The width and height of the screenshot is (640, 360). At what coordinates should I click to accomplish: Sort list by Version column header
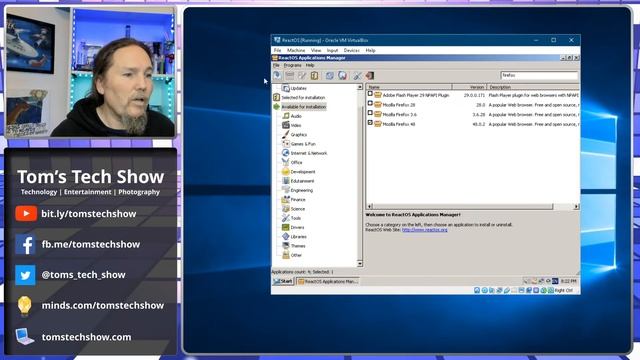coord(469,87)
